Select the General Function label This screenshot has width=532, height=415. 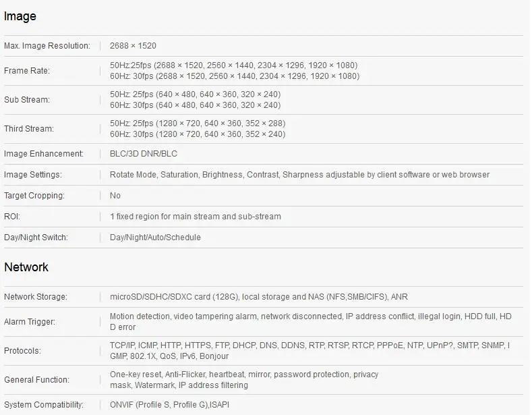[x=36, y=380]
